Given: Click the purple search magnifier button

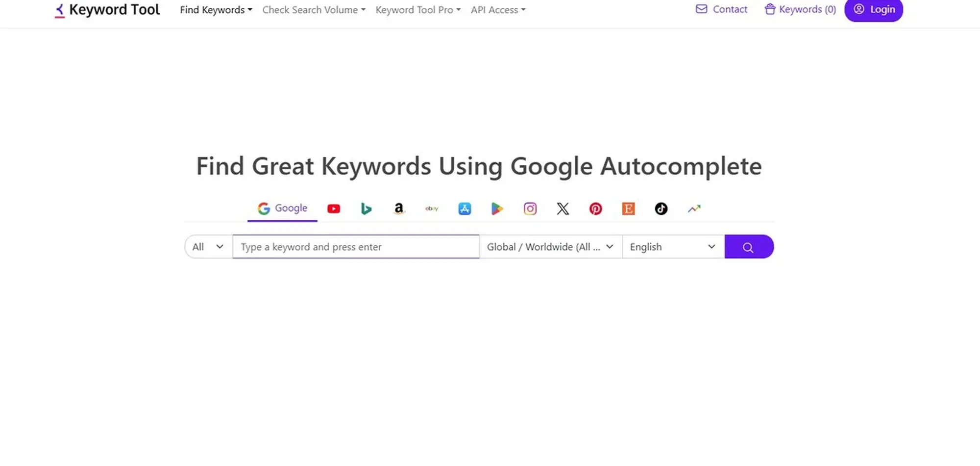Looking at the screenshot, I should 749,247.
